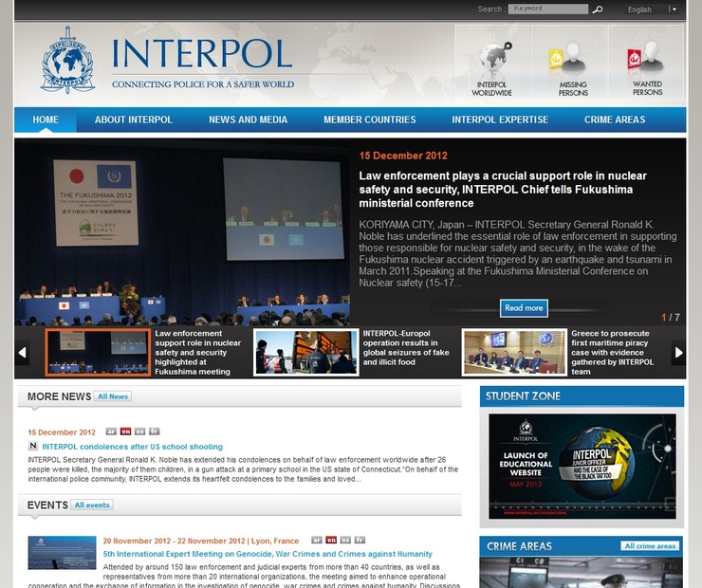Click the Genocide expert meeting event thumbnail
Screen dimensions: 702x588
point(62,553)
